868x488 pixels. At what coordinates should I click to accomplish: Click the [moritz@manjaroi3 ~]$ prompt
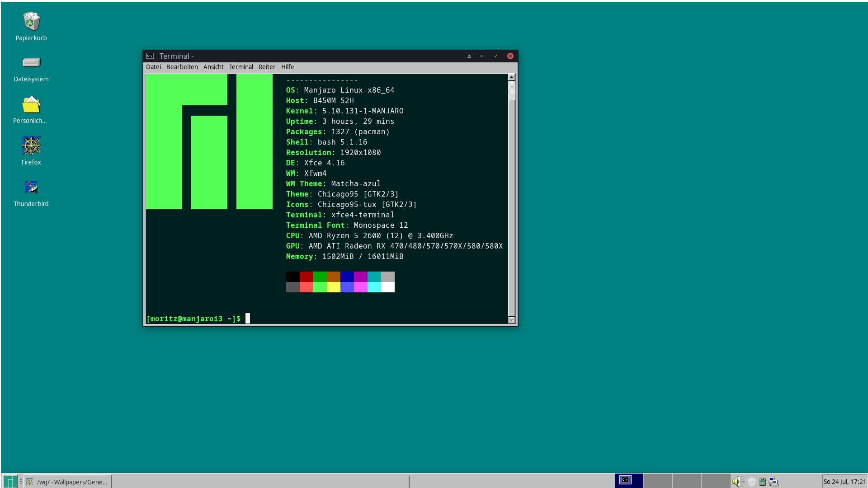pos(193,319)
